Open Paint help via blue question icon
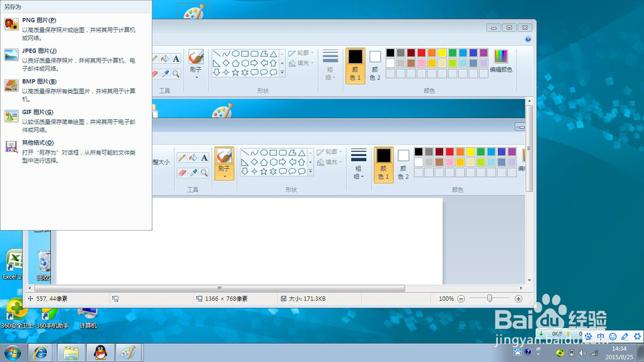This screenshot has height=362, width=644. point(528,39)
